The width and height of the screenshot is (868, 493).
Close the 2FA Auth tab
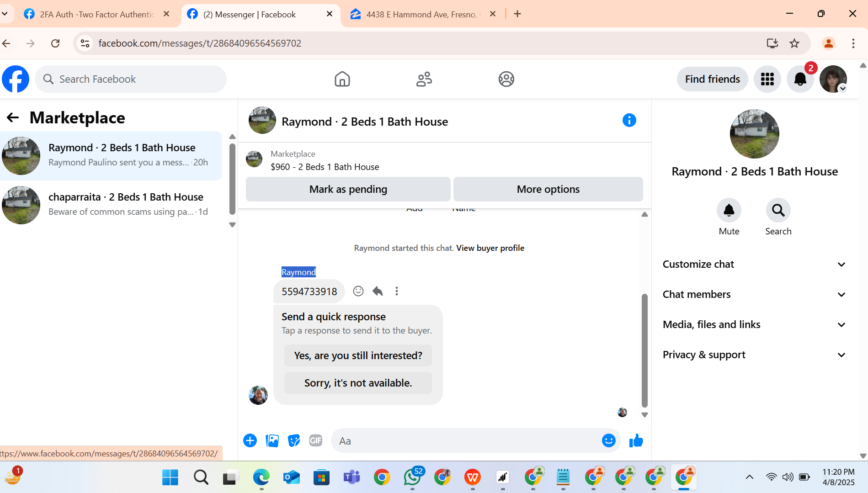click(166, 14)
